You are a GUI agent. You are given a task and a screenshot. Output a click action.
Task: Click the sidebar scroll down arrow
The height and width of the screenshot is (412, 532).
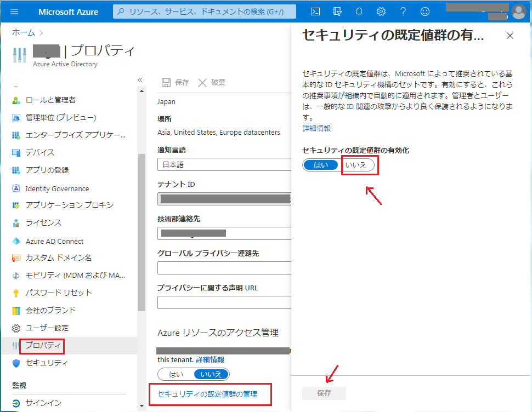point(142,406)
